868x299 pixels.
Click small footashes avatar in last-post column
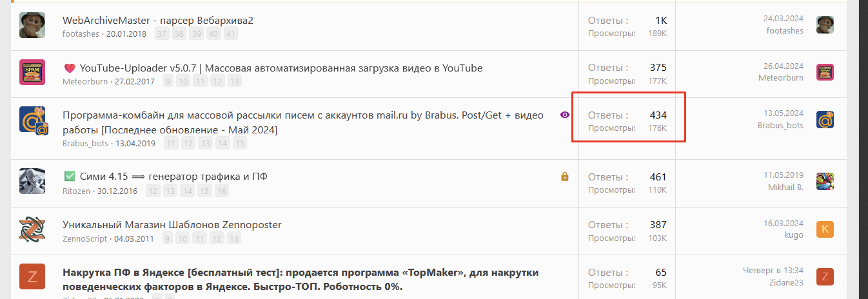(825, 25)
